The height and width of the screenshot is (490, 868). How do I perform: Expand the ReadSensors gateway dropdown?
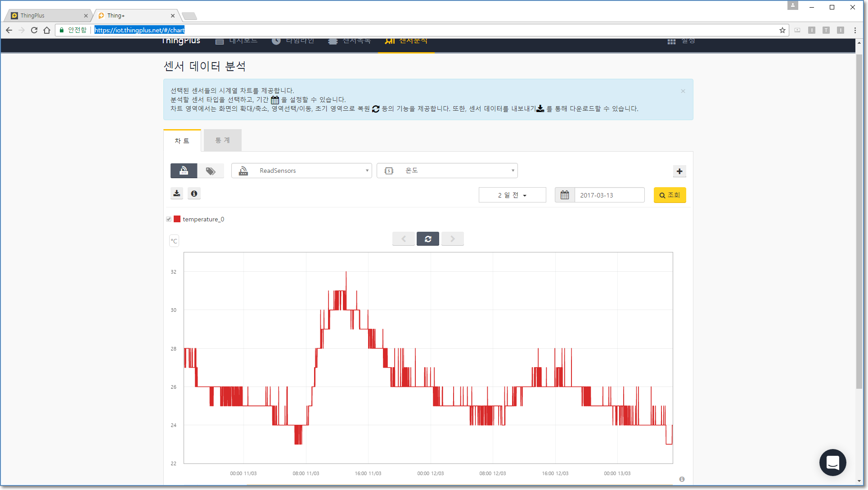[x=301, y=171]
